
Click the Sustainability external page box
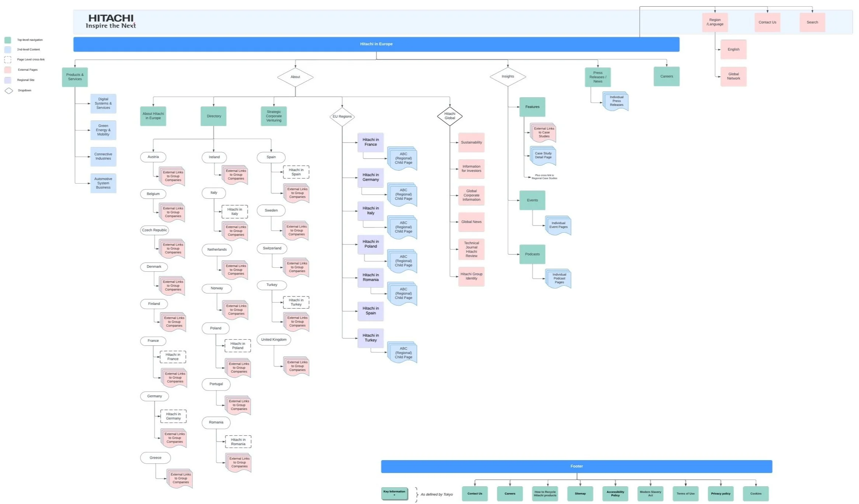pyautogui.click(x=471, y=143)
